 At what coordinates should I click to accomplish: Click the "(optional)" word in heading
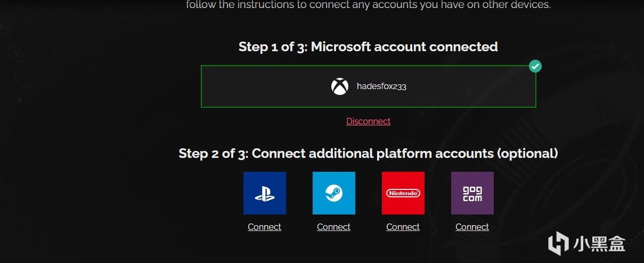527,154
